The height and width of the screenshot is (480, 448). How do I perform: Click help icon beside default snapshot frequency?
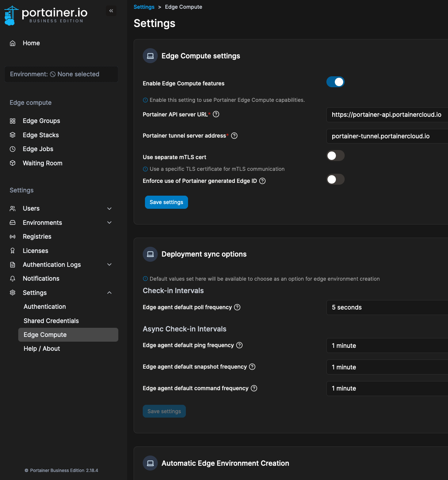[252, 367]
